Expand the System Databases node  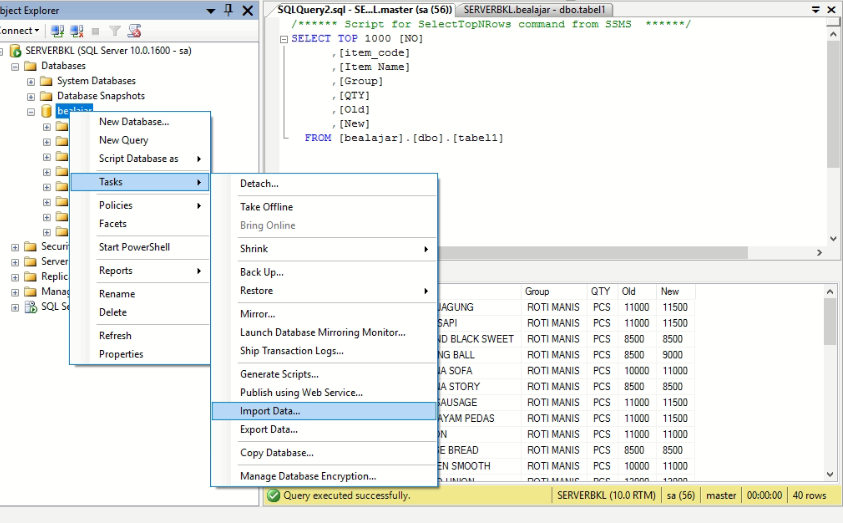31,82
